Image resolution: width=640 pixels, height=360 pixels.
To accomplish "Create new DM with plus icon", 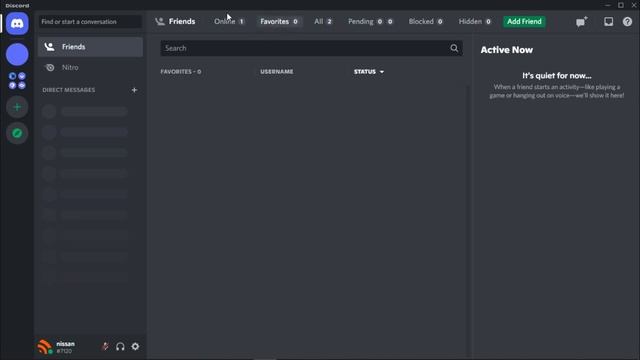I will (x=134, y=90).
